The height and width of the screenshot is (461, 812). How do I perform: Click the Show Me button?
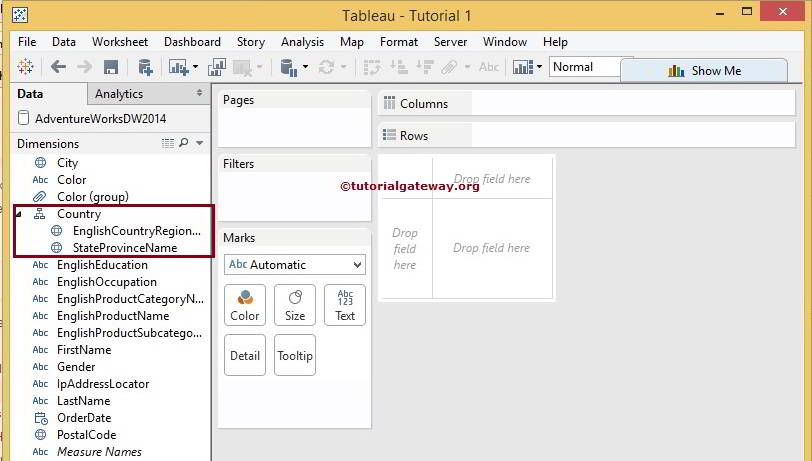704,70
